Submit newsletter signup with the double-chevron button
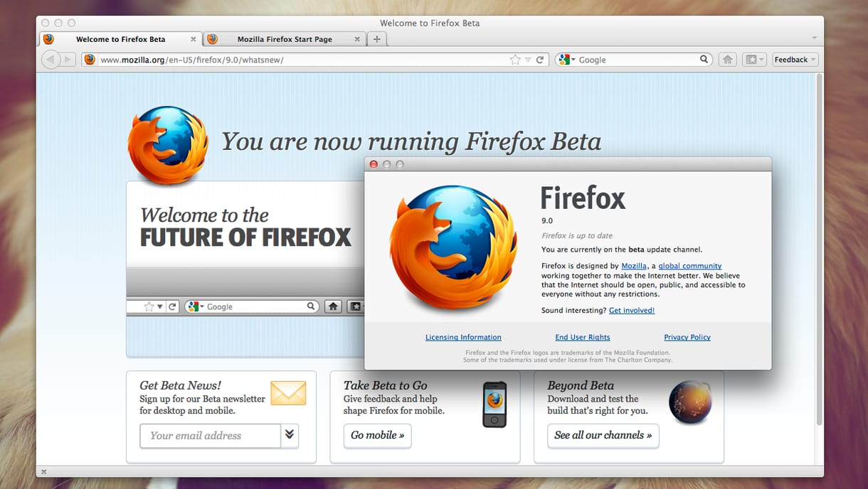Image resolution: width=868 pixels, height=489 pixels. click(290, 436)
